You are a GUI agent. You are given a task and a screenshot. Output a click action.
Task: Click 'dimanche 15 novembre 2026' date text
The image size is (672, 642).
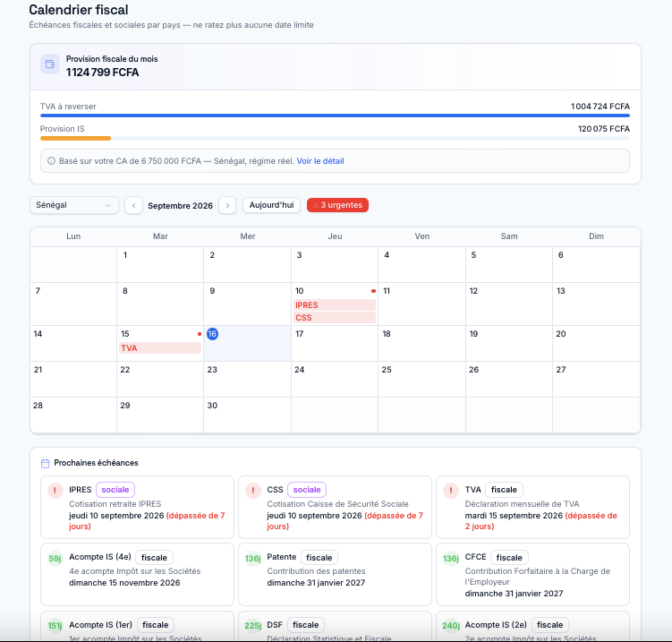(x=124, y=583)
